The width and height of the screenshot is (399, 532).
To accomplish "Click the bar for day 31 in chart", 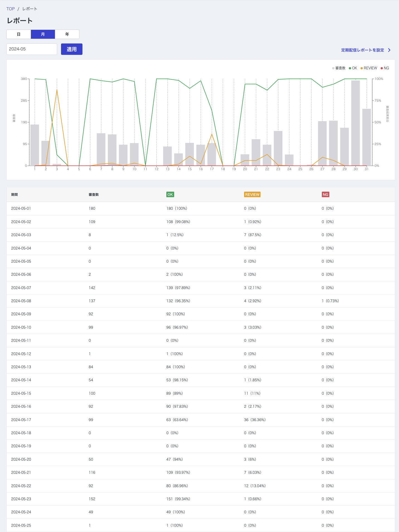I will [x=367, y=137].
